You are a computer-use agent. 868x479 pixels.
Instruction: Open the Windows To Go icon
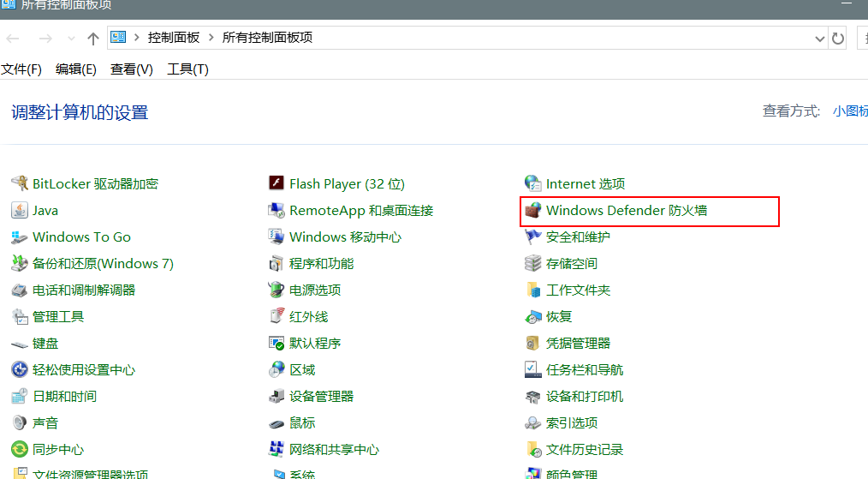[20, 237]
